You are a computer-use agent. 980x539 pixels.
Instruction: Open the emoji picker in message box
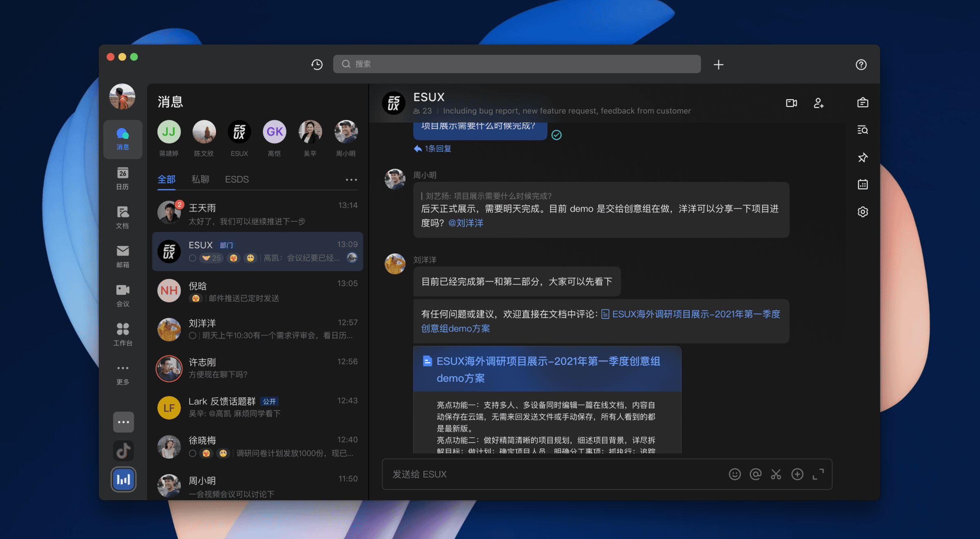(x=735, y=474)
